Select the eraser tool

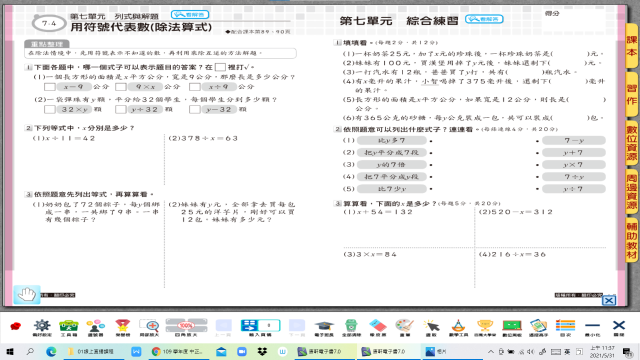tap(378, 327)
